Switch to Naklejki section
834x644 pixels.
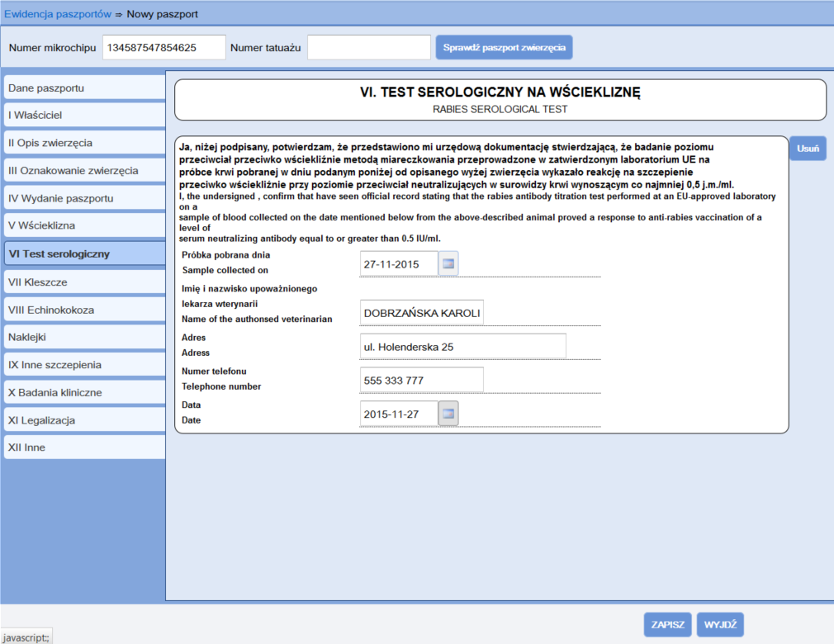[84, 337]
